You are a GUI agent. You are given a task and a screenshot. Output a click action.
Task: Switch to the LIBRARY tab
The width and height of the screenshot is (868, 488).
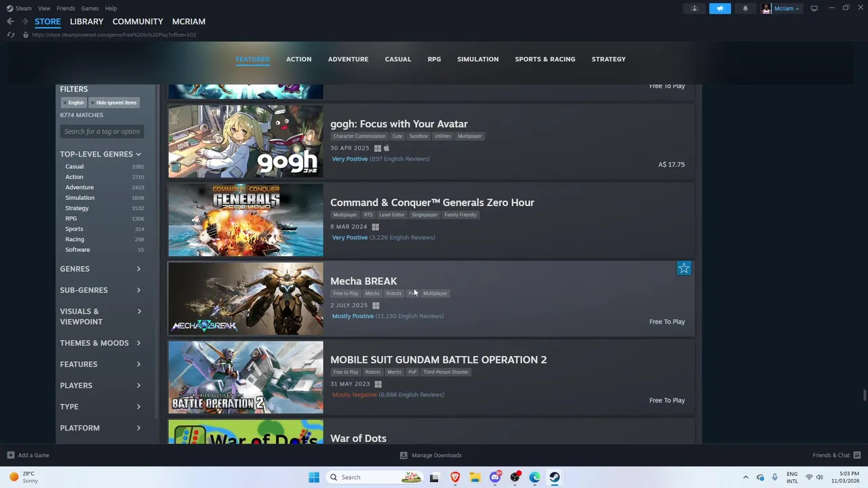[87, 22]
